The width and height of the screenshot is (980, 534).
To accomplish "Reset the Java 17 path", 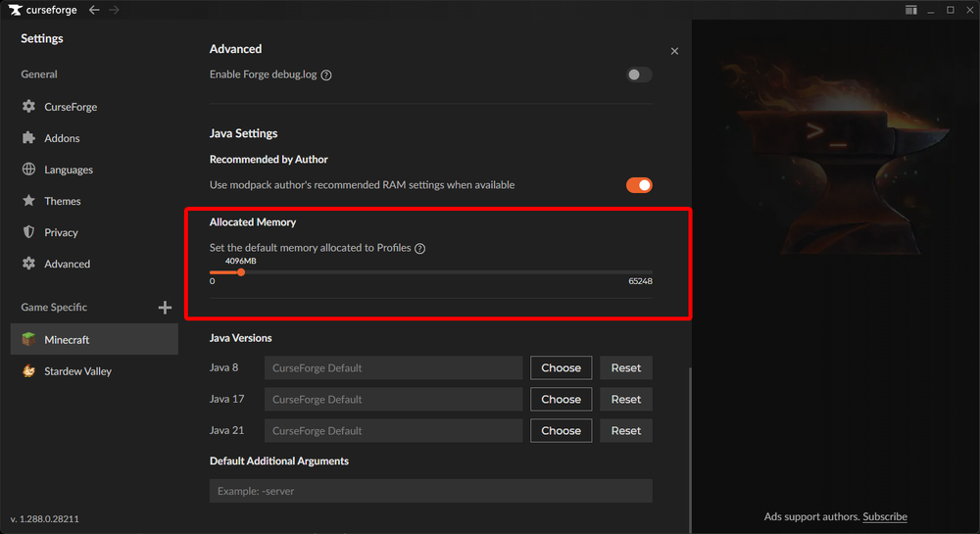I will coord(625,399).
